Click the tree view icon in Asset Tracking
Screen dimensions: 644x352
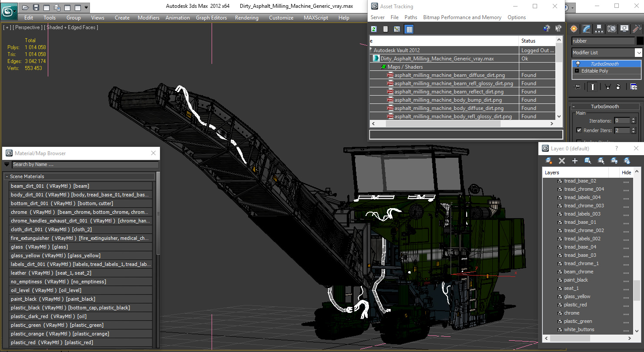[x=397, y=29]
